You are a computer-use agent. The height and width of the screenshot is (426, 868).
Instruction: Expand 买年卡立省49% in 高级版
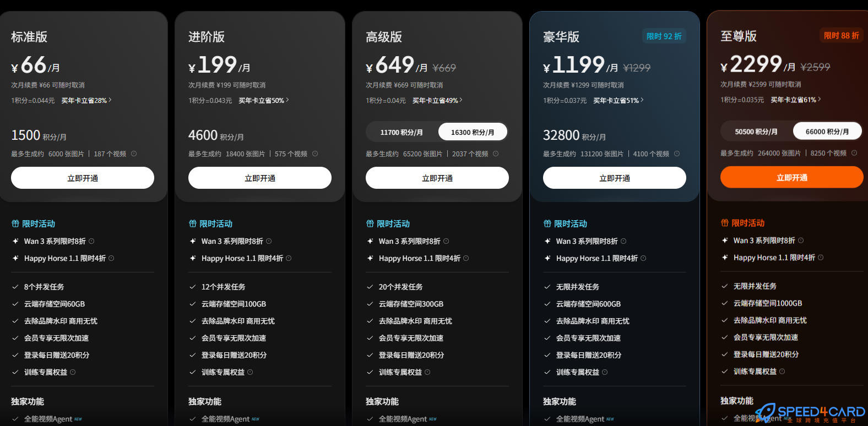click(x=437, y=101)
